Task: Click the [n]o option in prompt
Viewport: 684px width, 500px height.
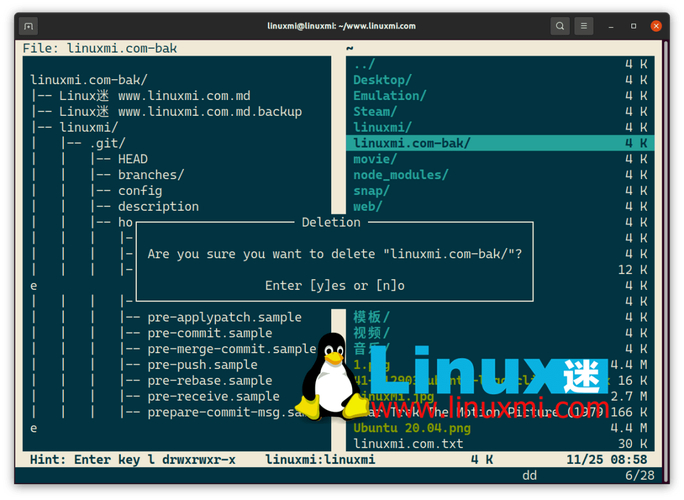Action: point(390,285)
